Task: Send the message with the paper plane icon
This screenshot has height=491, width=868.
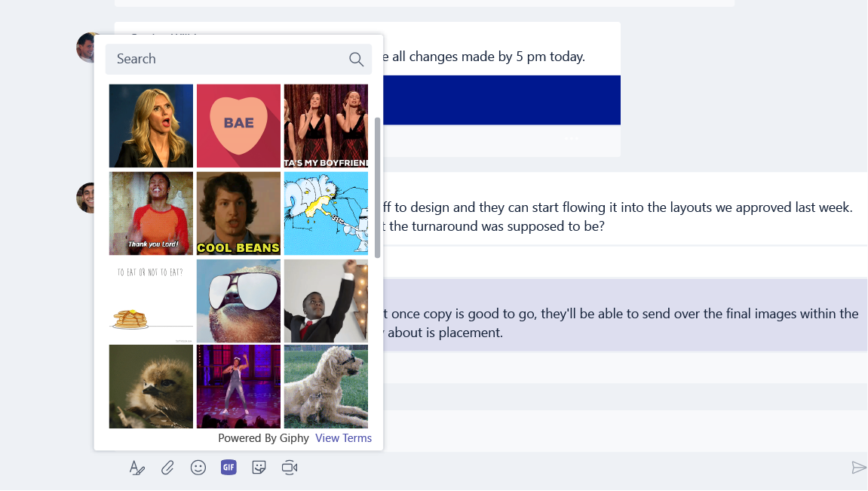Action: [x=859, y=468]
